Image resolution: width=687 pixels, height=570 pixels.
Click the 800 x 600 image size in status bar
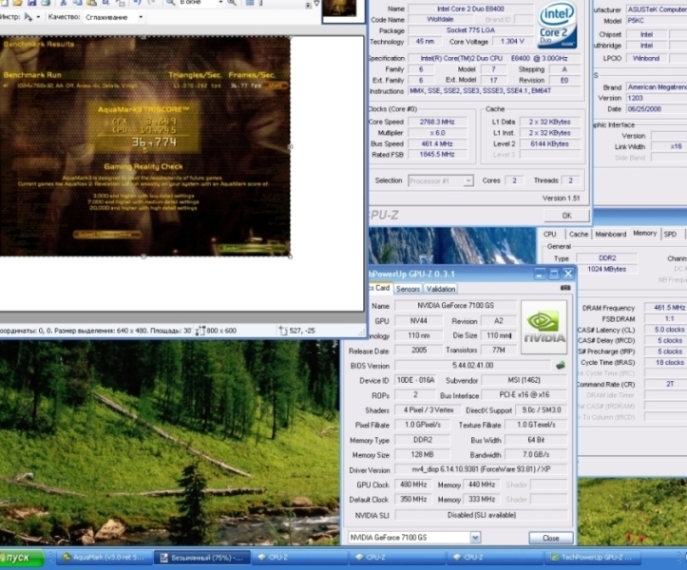tap(221, 331)
